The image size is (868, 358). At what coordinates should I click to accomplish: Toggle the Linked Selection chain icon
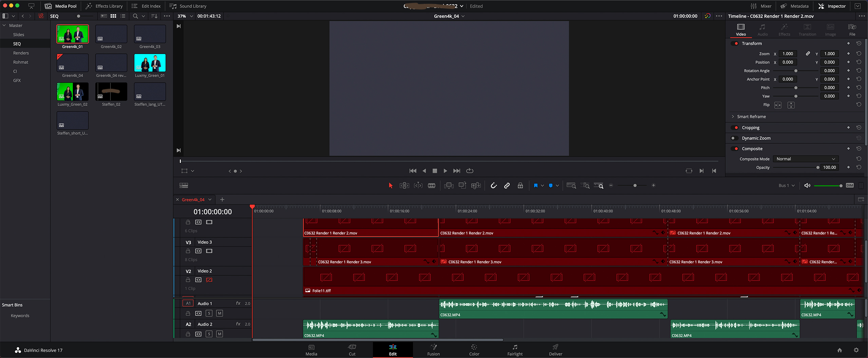(x=507, y=186)
